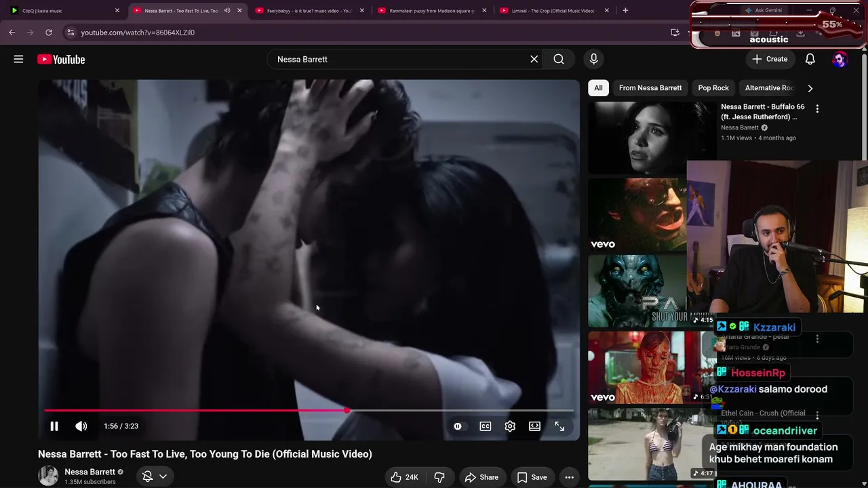
Task: Open the YouTube guide hamburger menu
Action: [18, 59]
